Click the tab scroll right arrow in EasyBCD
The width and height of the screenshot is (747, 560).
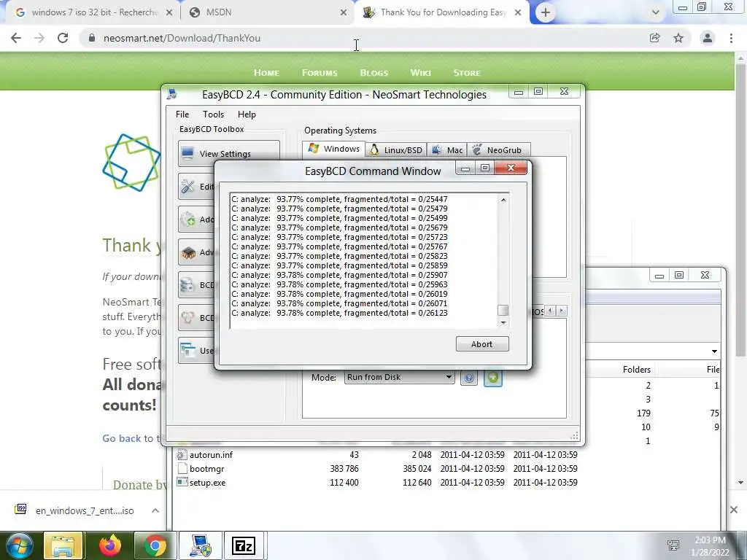pos(562,311)
